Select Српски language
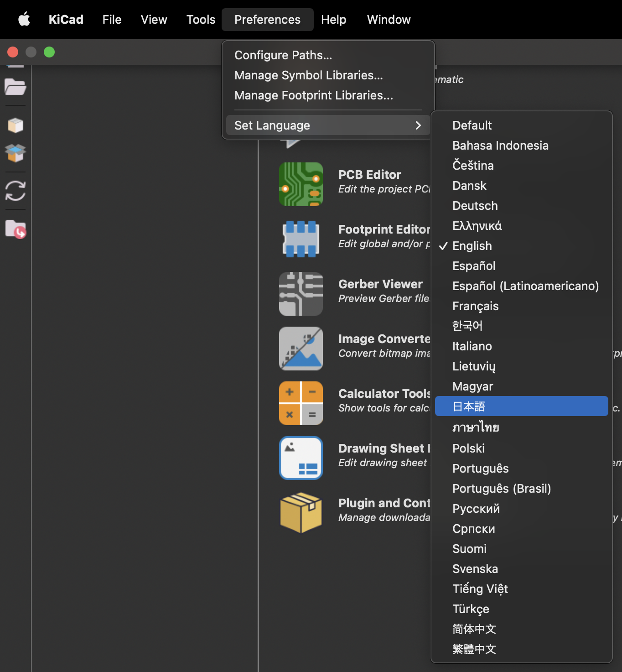This screenshot has height=672, width=622. (x=522, y=529)
